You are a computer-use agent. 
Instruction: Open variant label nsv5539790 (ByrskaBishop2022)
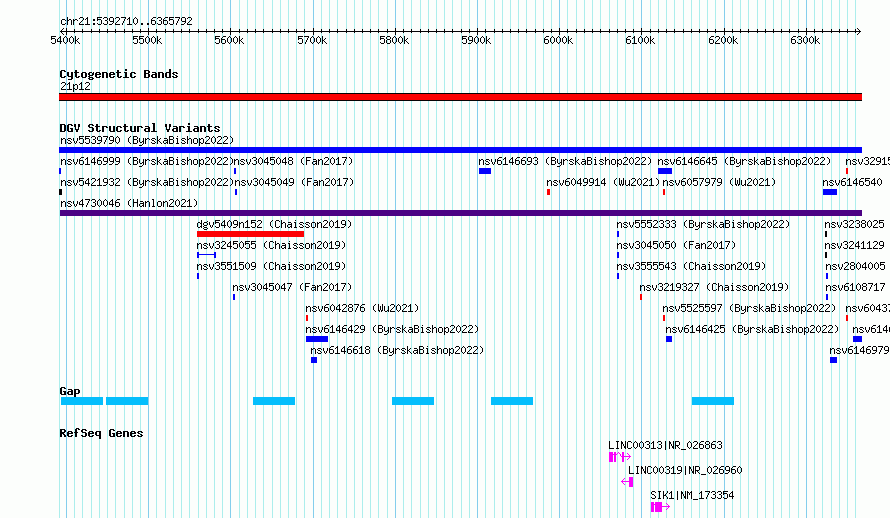point(147,140)
